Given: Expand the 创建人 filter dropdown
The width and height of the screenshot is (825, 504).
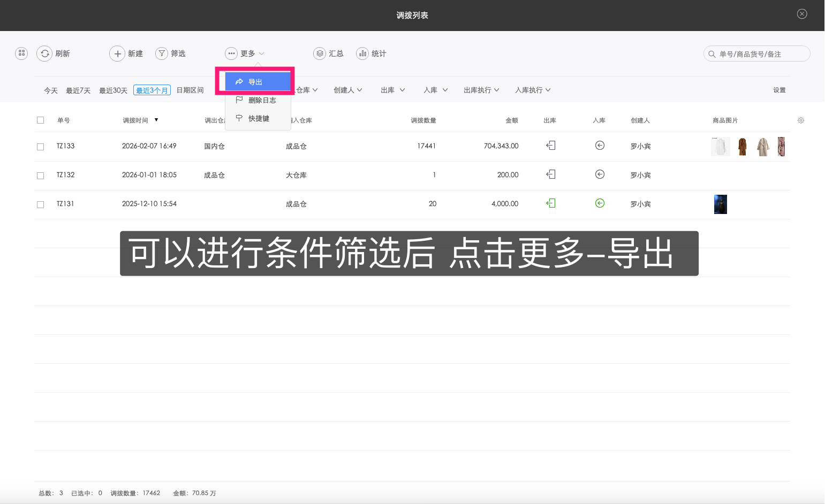Looking at the screenshot, I should click(348, 89).
